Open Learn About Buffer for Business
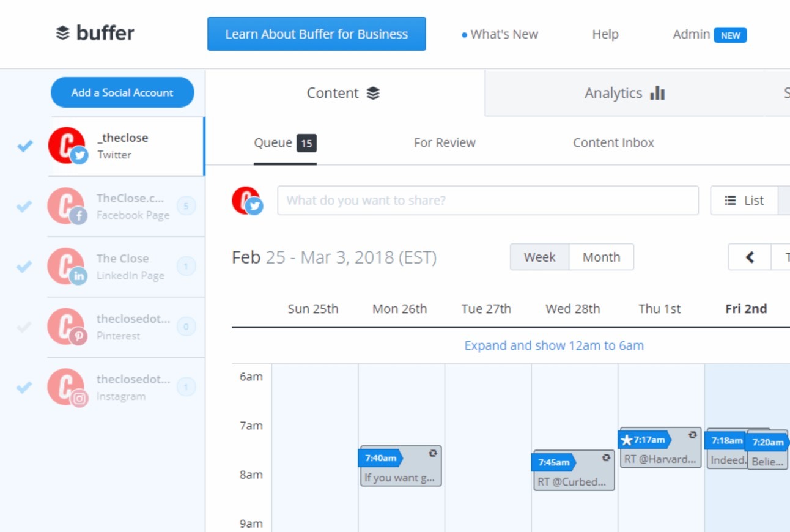 [x=317, y=34]
